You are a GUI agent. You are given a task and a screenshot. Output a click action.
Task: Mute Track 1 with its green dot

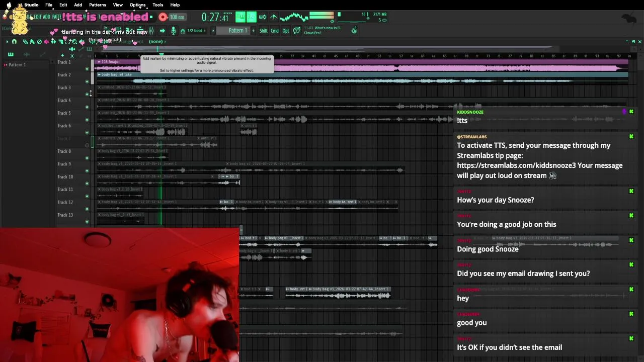tap(87, 68)
